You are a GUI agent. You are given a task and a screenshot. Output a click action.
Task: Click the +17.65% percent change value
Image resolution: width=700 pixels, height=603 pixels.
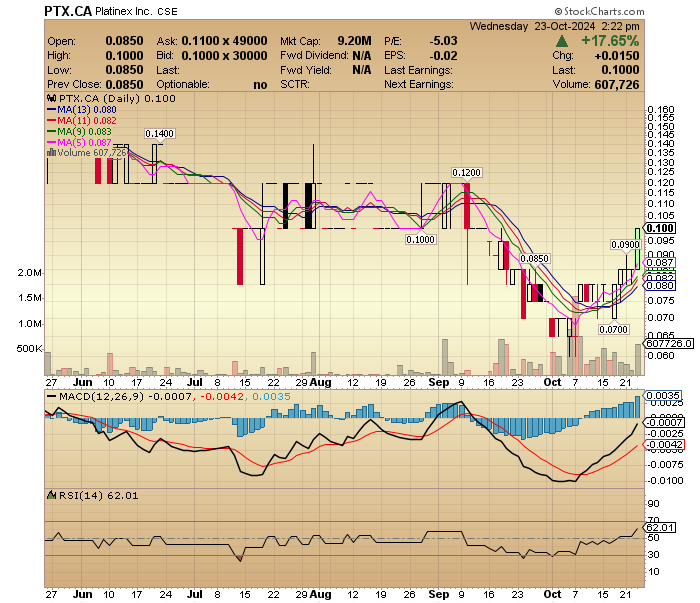(610, 41)
